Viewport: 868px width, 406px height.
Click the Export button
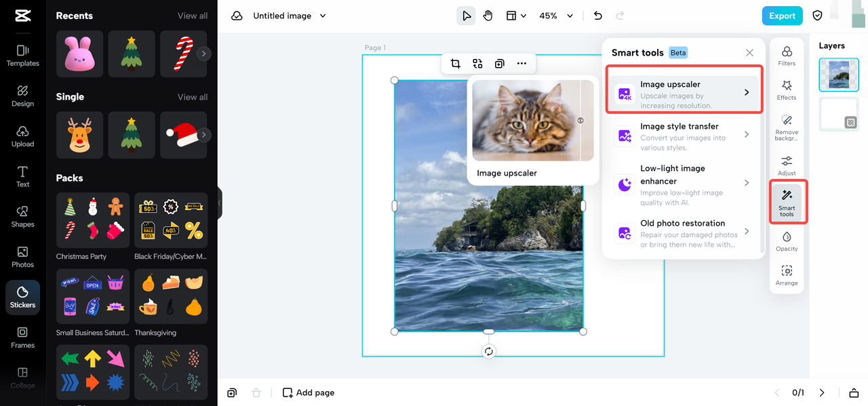pos(782,16)
